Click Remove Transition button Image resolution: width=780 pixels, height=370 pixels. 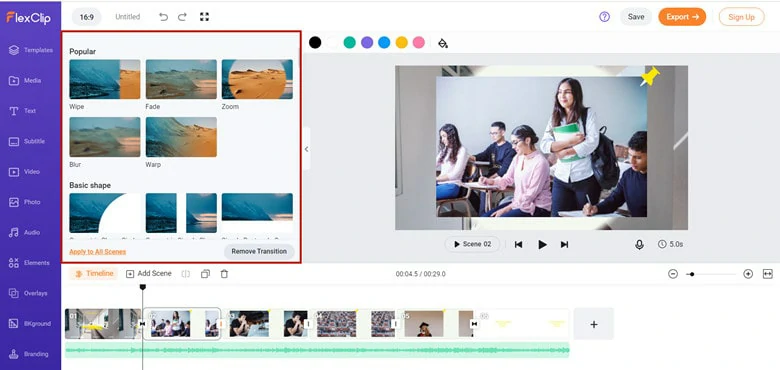click(259, 252)
